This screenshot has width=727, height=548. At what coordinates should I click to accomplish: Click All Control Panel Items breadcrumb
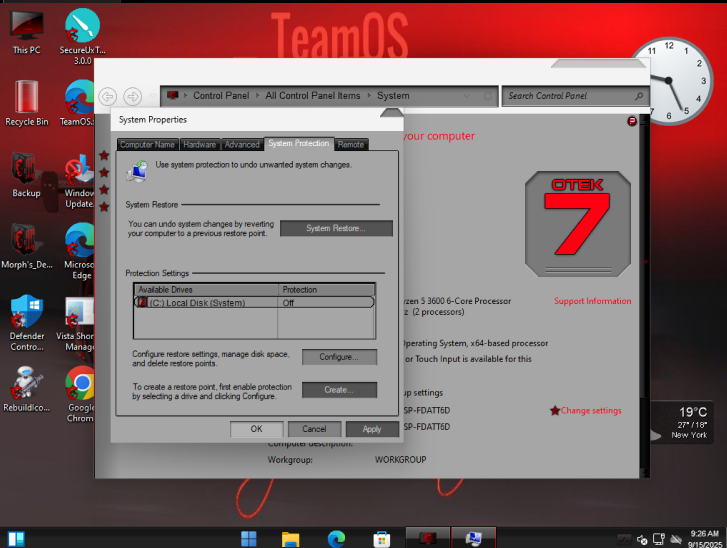(x=312, y=96)
